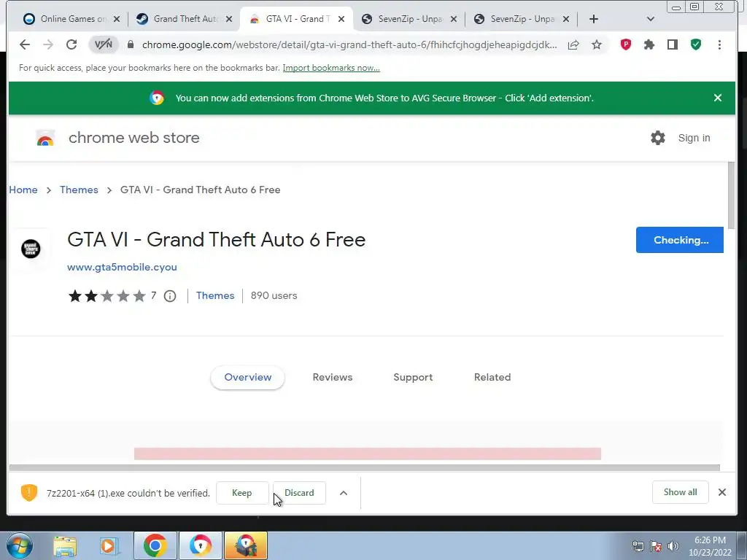Click Show all downloads button
Viewport: 747px width, 560px height.
(681, 492)
